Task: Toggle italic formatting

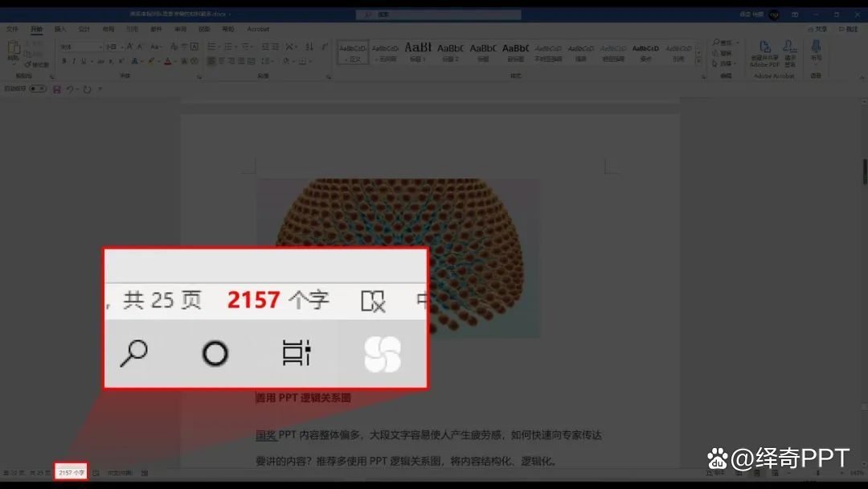Action: coord(73,60)
